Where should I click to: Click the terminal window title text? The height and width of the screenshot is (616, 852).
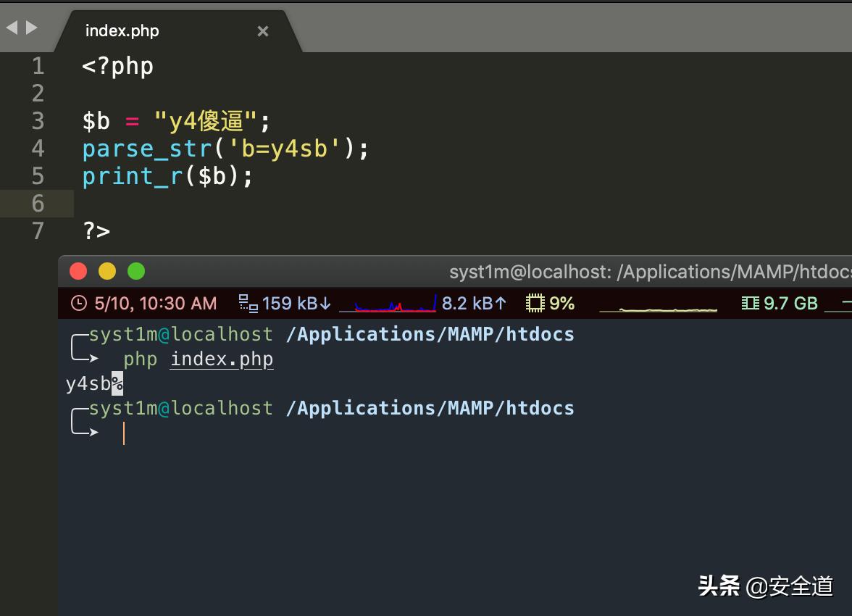pyautogui.click(x=651, y=272)
